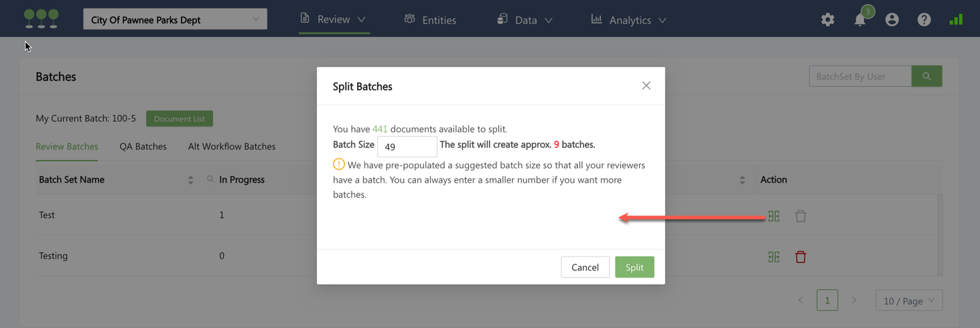Click the green bar chart status icon
The width and height of the screenshot is (980, 328).
click(956, 20)
